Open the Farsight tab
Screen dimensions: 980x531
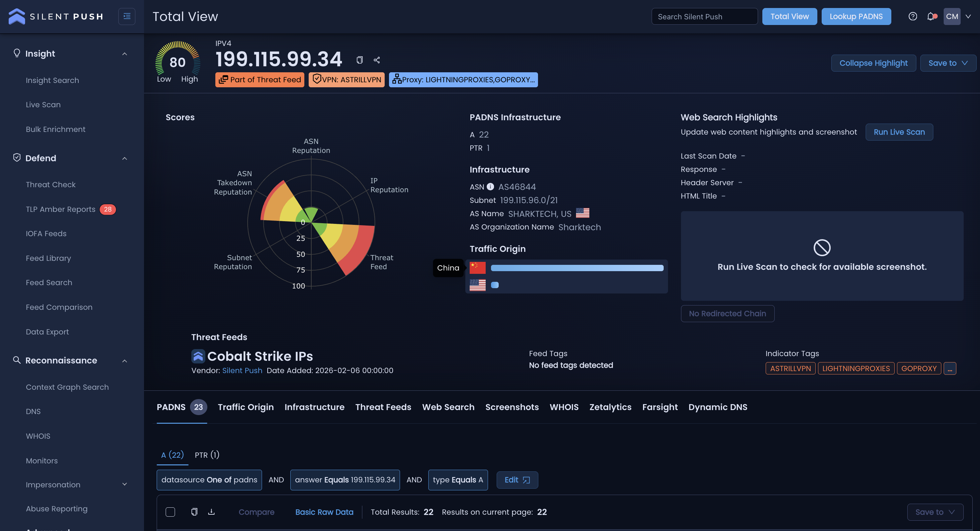point(660,407)
